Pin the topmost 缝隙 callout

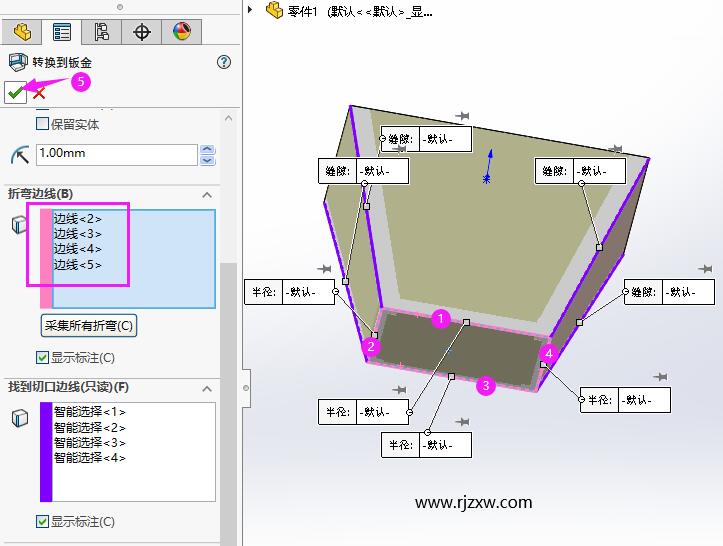[x=462, y=115]
